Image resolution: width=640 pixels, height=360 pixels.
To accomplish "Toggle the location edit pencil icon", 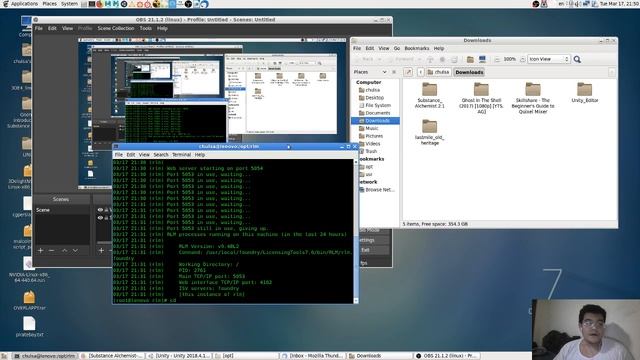I will (x=408, y=72).
